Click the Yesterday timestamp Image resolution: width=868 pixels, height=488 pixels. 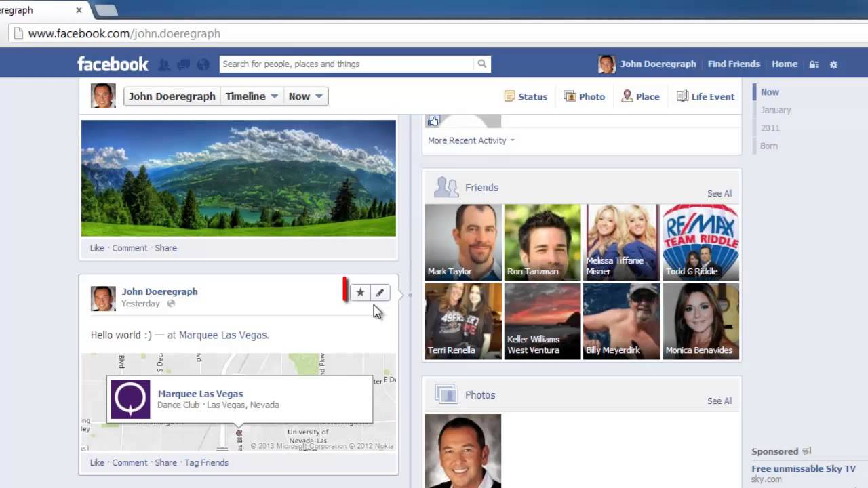[140, 304]
